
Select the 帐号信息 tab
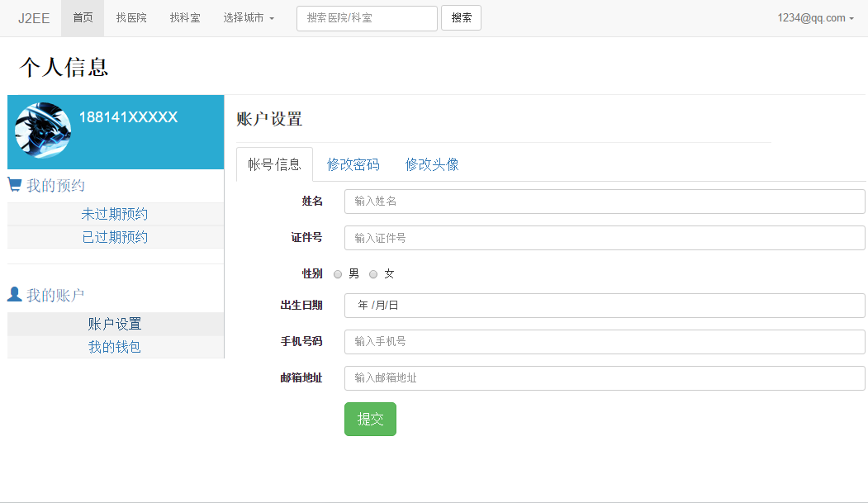tap(274, 164)
